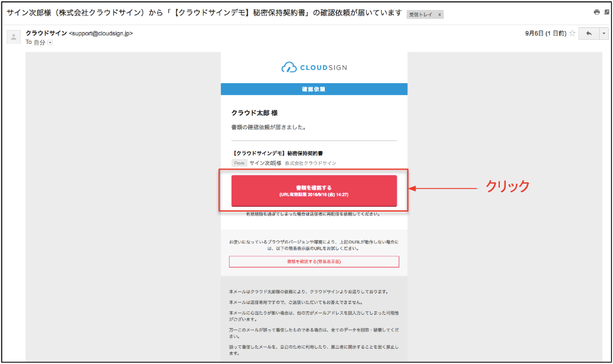Expand recipient details next to To 自分
This screenshot has width=613, height=364.
(x=50, y=43)
